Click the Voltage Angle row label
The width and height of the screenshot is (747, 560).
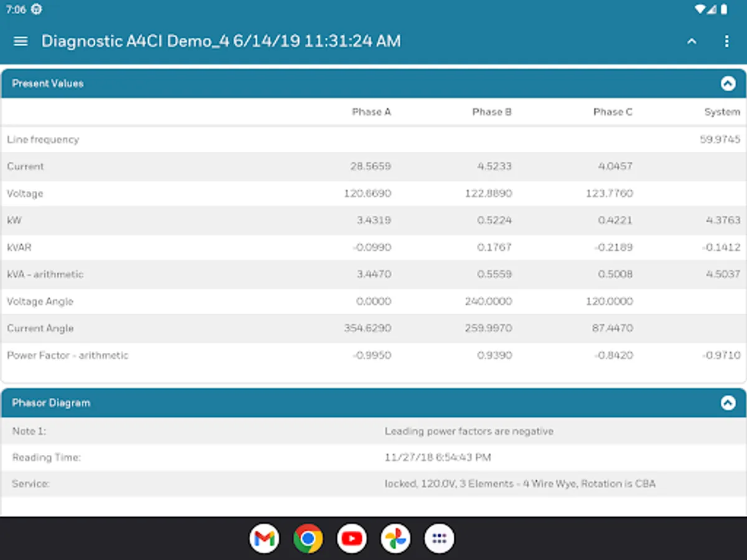[40, 302]
